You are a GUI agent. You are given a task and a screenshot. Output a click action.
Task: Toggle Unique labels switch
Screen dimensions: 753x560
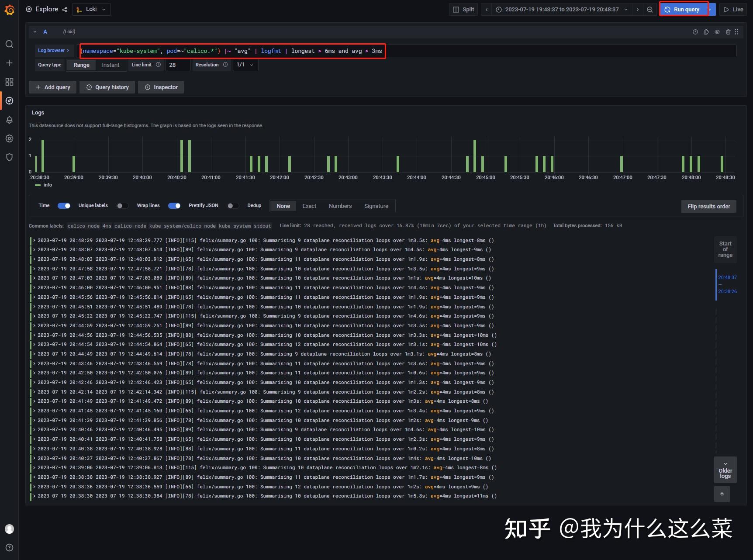point(123,206)
